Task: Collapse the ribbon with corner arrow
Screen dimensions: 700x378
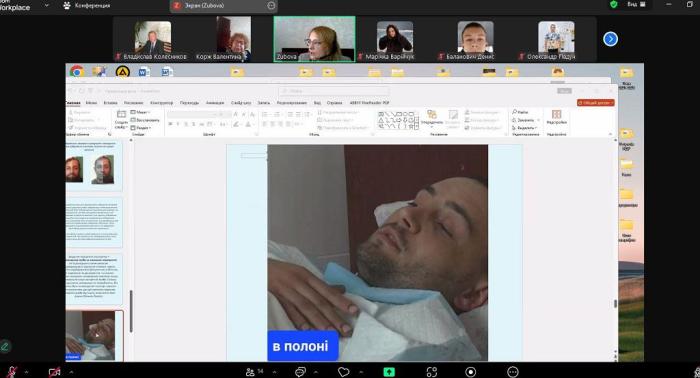Action: pyautogui.click(x=610, y=134)
